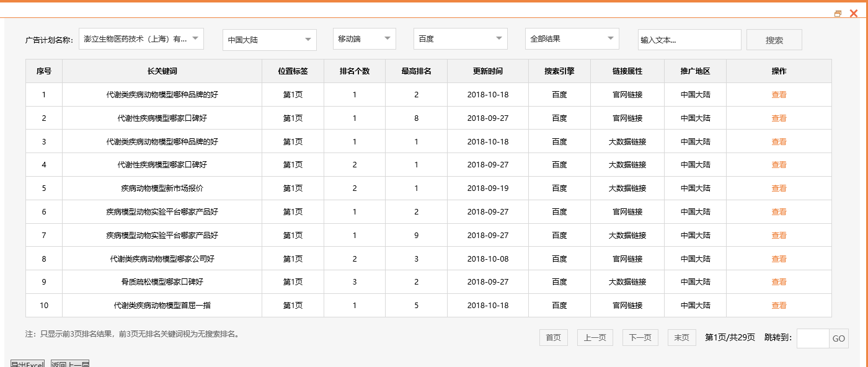Open the 广告计划名称 dropdown

click(141, 38)
